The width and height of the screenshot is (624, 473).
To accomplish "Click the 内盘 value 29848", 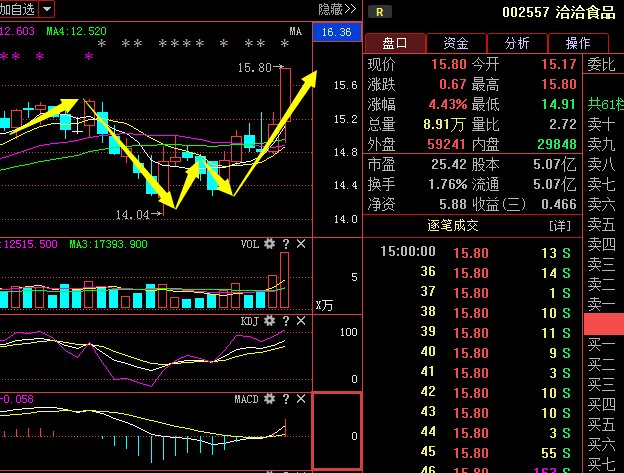I will pos(557,144).
